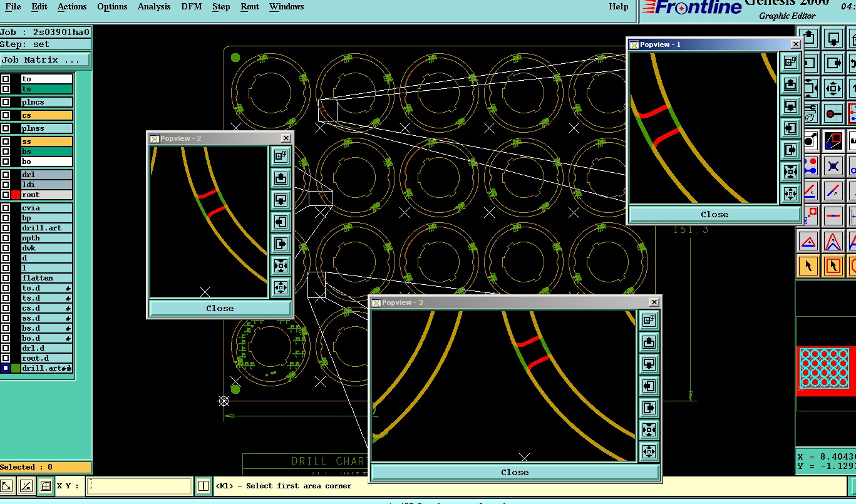Click the red color swatch of the rout layer
856x504 pixels.
16,195
